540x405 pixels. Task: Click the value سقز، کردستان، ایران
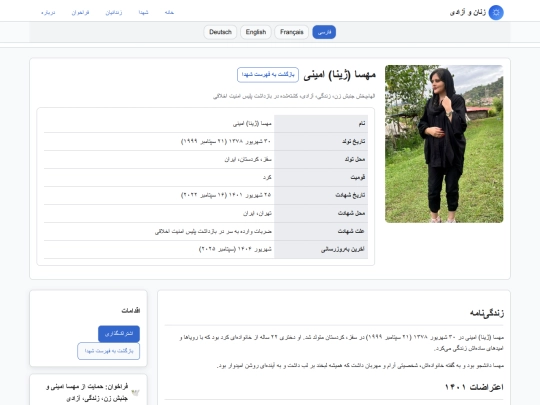point(248,159)
